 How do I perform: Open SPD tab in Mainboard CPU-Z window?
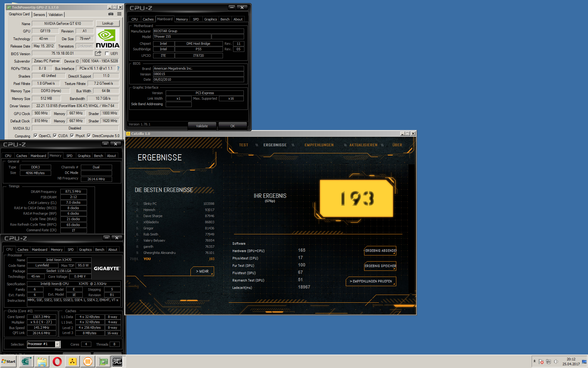[x=196, y=19]
